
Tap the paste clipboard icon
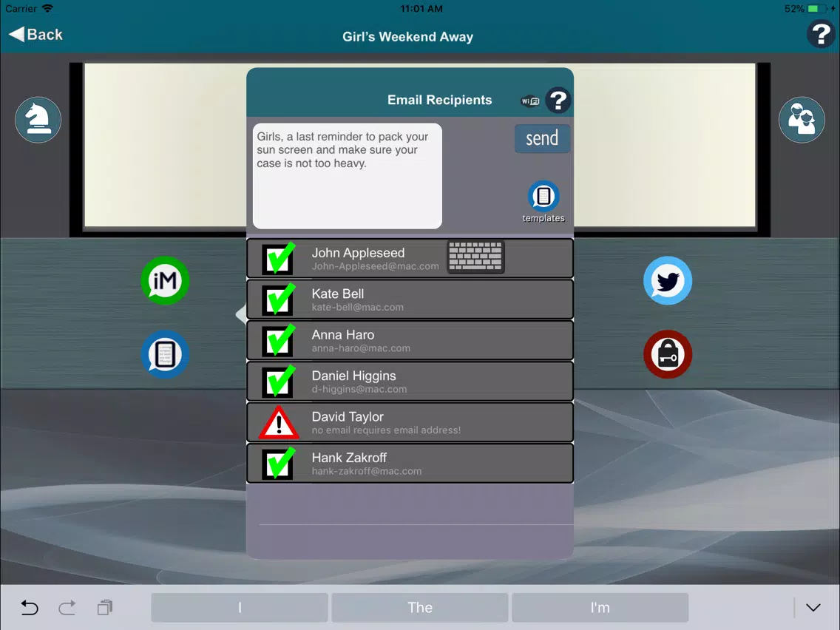[105, 608]
